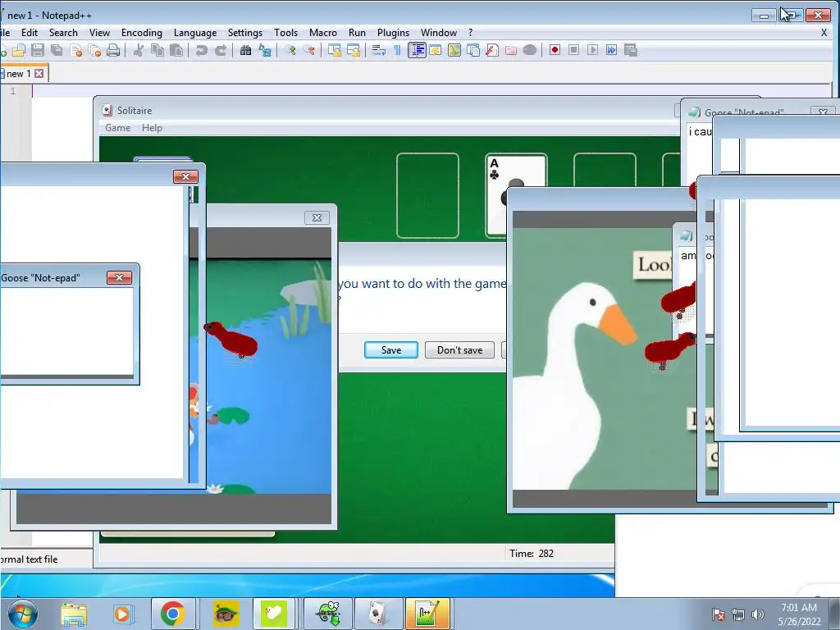Close current file via the Close toolbar icon
Image resolution: width=840 pixels, height=630 pixels.
tap(76, 50)
